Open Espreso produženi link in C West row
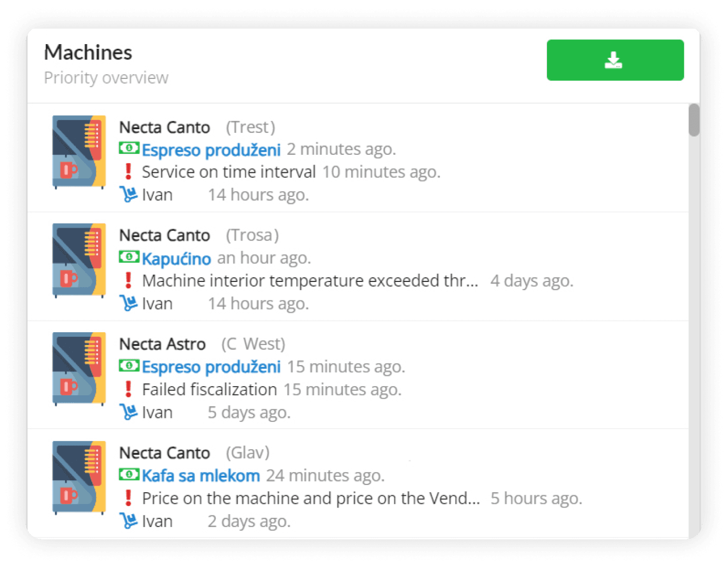This screenshot has width=728, height=565. point(211,367)
